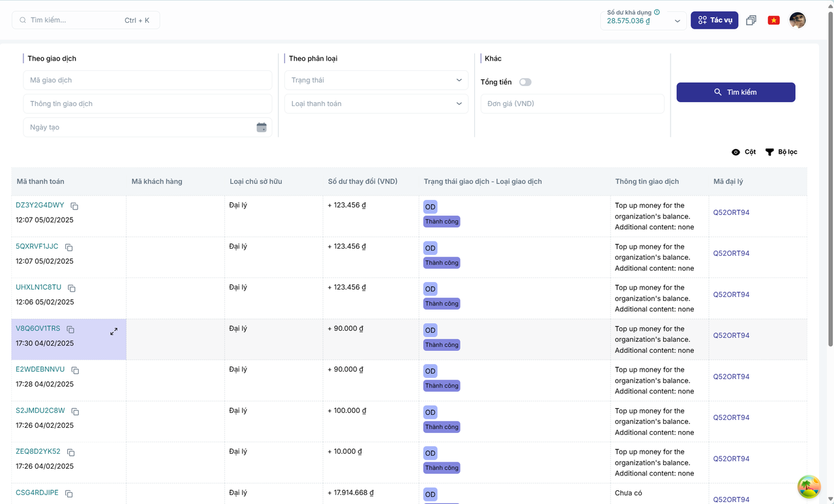Expand the available balance dropdown chevron
The height and width of the screenshot is (504, 834).
click(678, 21)
